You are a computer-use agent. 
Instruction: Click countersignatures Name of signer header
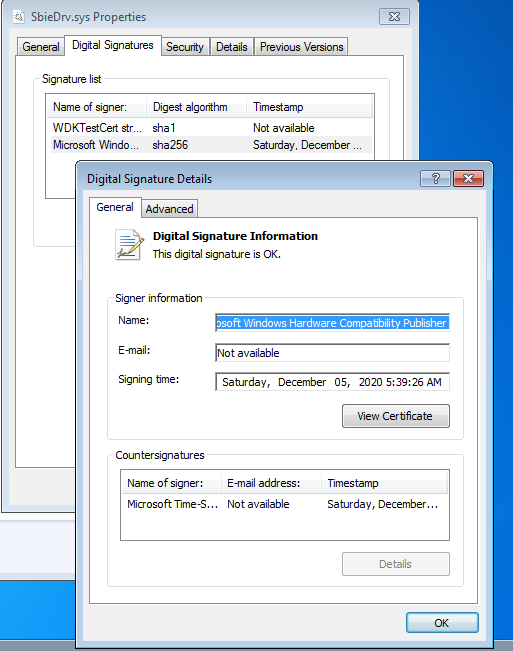pyautogui.click(x=171, y=483)
